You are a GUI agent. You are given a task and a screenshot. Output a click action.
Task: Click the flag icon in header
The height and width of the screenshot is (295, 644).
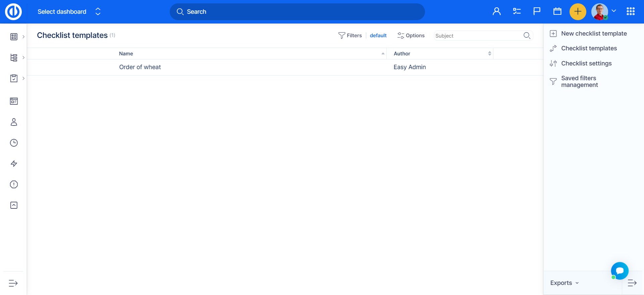pos(537,12)
